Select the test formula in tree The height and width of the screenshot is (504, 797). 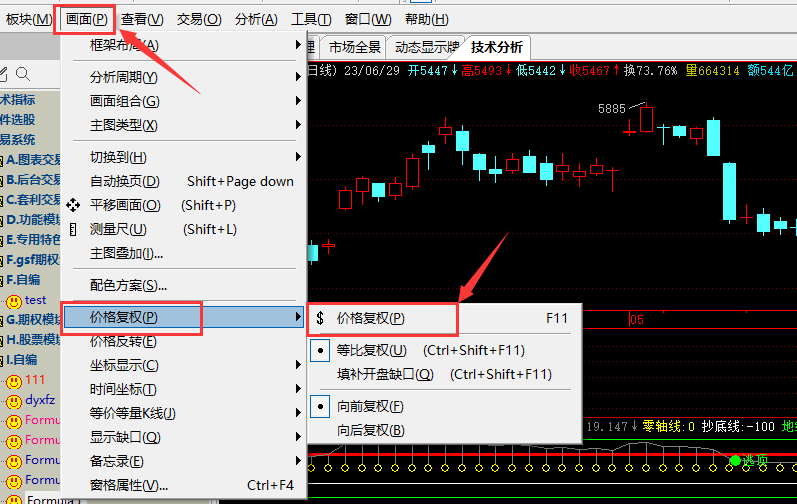pyautogui.click(x=36, y=300)
